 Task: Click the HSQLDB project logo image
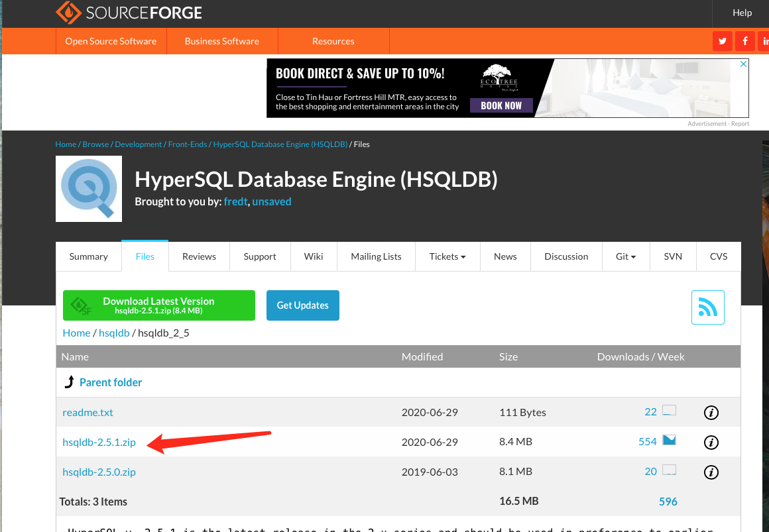click(x=89, y=189)
